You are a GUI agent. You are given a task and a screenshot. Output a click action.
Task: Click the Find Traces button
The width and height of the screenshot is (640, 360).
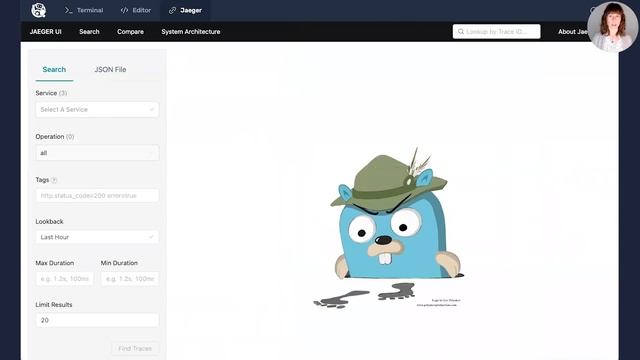135,349
